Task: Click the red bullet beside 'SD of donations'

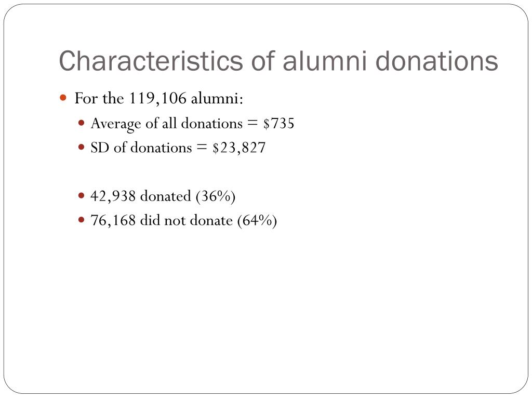Action: tap(81, 147)
